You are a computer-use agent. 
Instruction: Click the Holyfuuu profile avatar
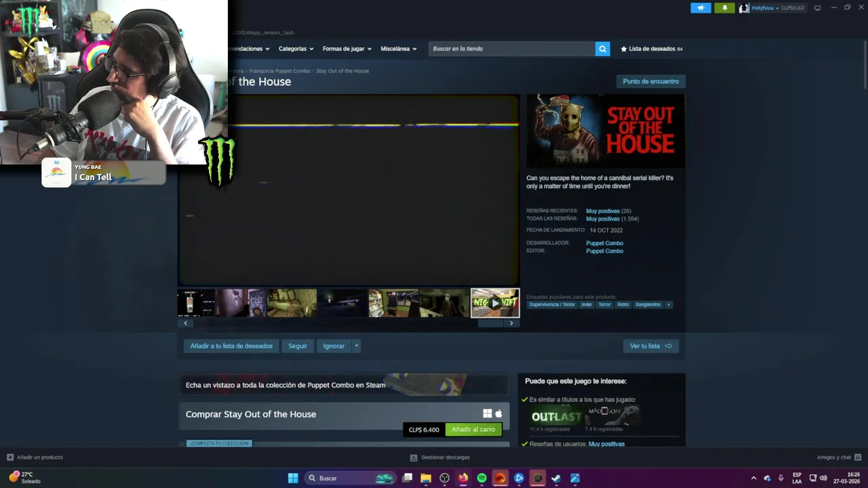pyautogui.click(x=744, y=8)
